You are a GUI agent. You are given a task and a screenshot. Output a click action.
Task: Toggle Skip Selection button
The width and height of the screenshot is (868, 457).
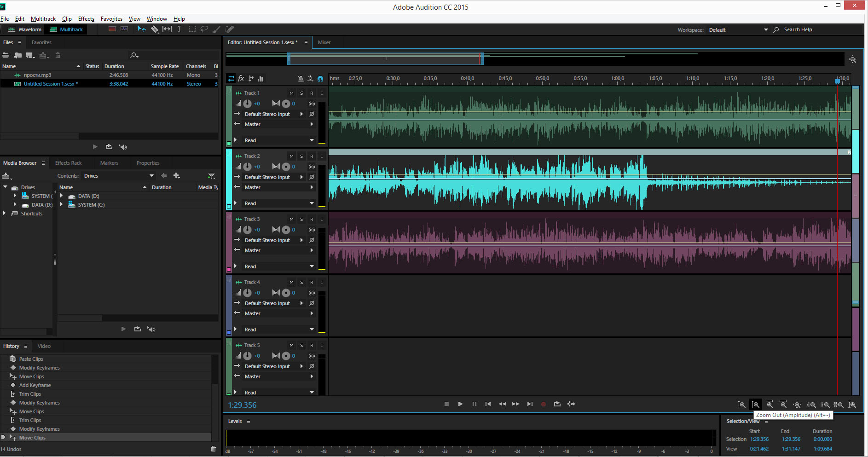pyautogui.click(x=571, y=404)
